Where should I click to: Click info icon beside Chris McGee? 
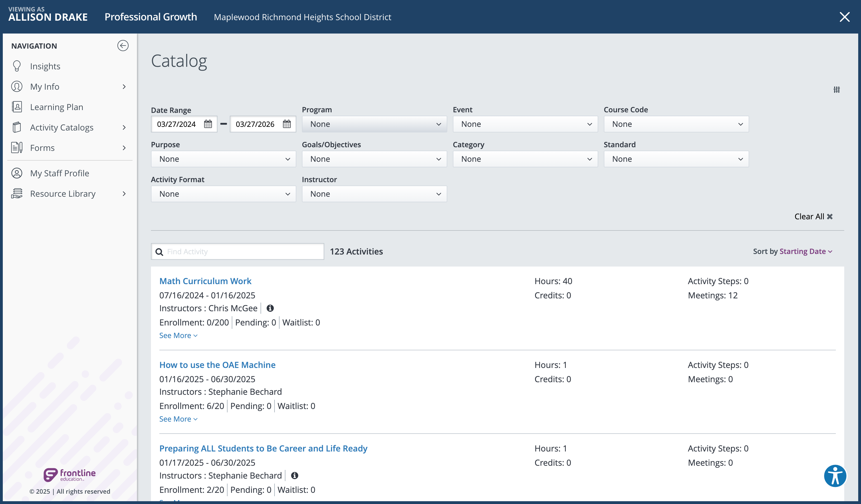coord(270,308)
